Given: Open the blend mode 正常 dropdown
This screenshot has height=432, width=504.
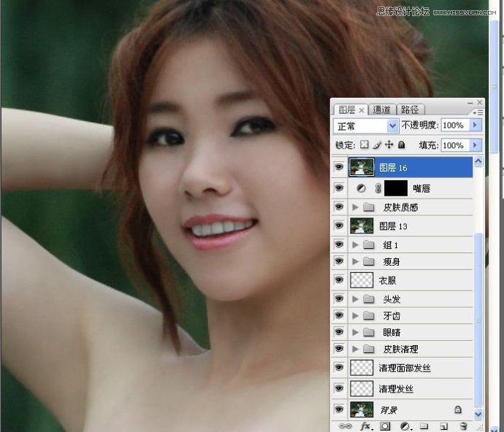Looking at the screenshot, I should point(365,126).
